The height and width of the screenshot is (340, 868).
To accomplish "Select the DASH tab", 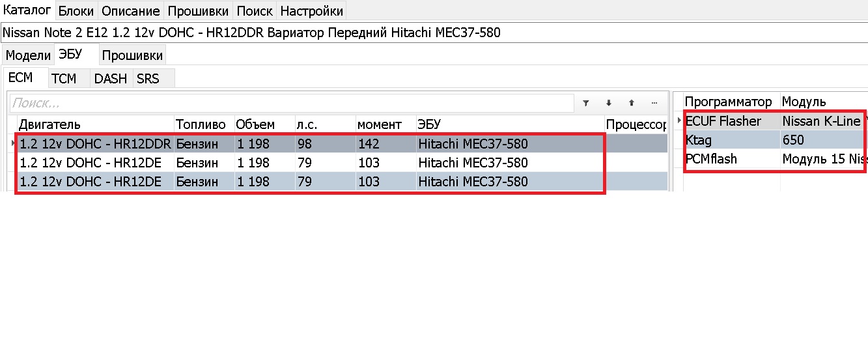I will (111, 79).
